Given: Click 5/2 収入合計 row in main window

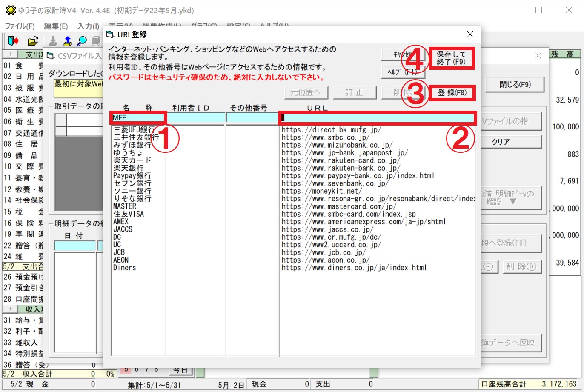Looking at the screenshot, I should [x=59, y=374].
